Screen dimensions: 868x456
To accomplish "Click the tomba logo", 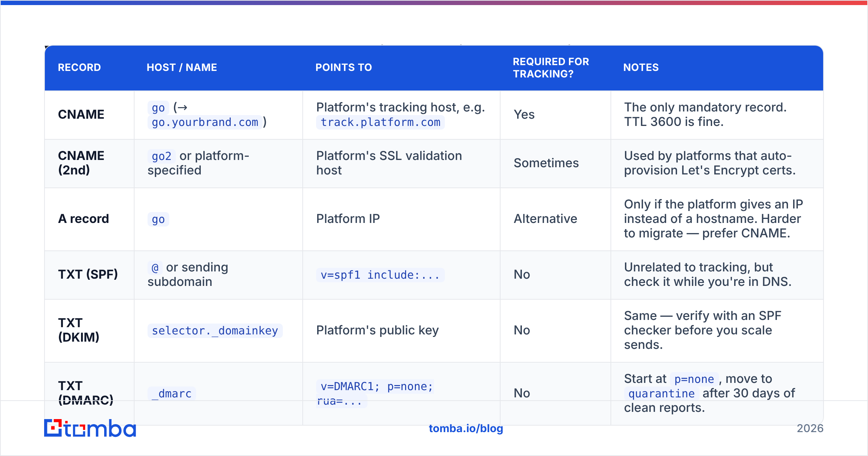I will point(90,428).
